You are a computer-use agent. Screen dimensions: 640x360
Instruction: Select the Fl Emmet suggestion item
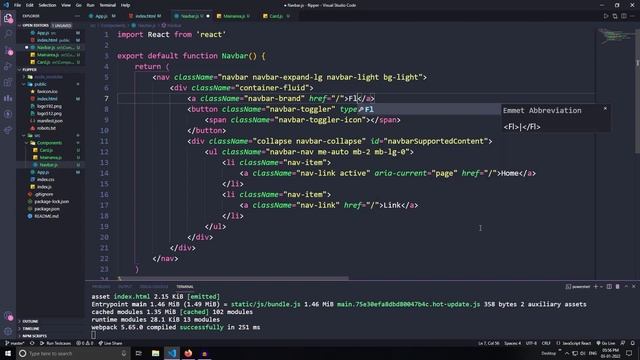click(x=429, y=109)
